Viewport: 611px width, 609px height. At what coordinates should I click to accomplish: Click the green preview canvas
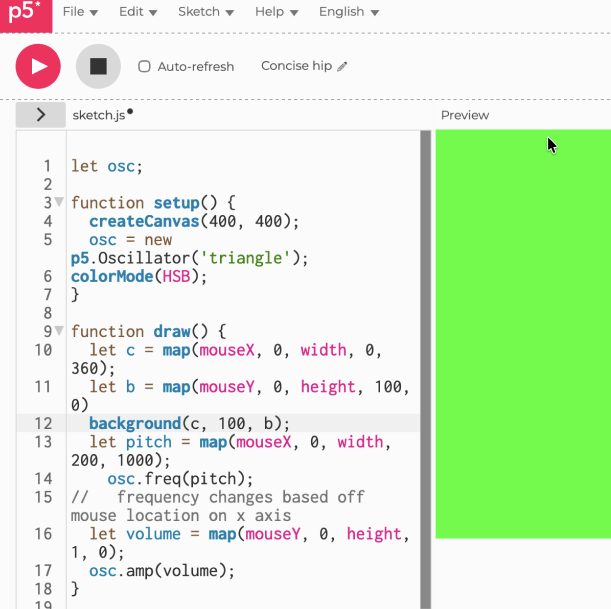pyautogui.click(x=522, y=333)
